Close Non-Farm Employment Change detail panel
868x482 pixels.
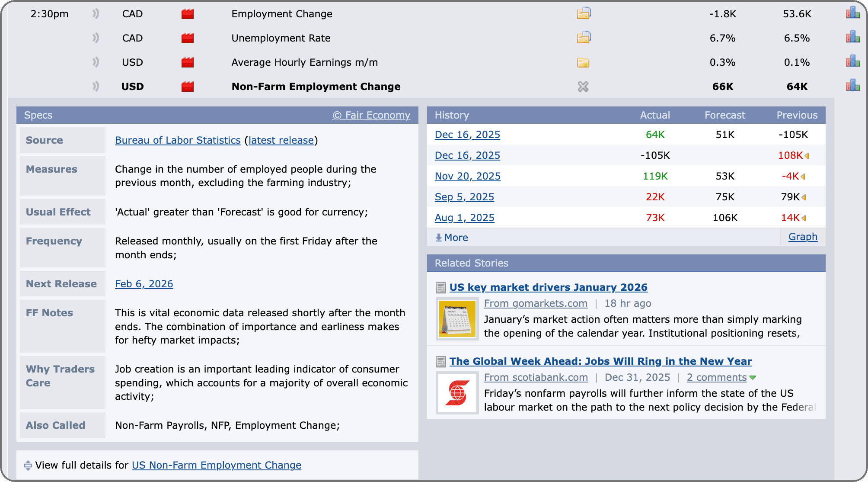point(583,87)
